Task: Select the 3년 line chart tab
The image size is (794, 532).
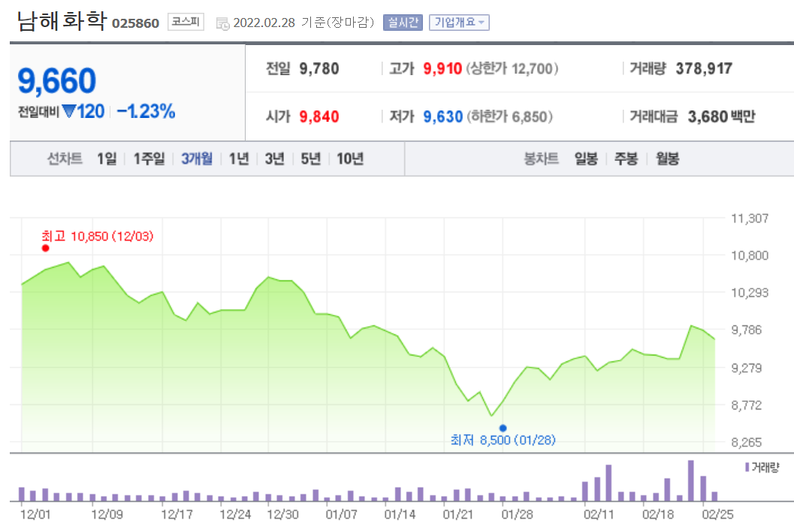Action: click(275, 159)
